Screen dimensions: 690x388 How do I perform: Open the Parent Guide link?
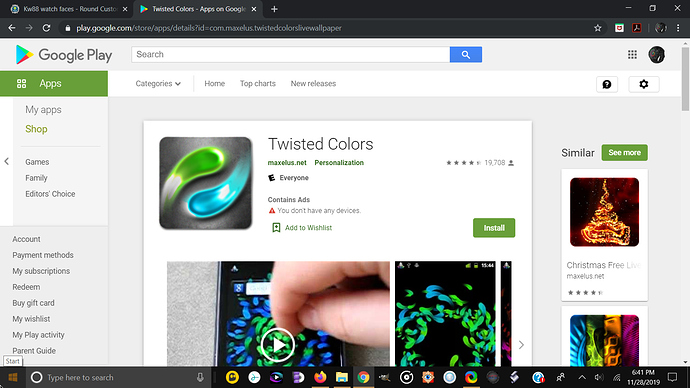[34, 351]
